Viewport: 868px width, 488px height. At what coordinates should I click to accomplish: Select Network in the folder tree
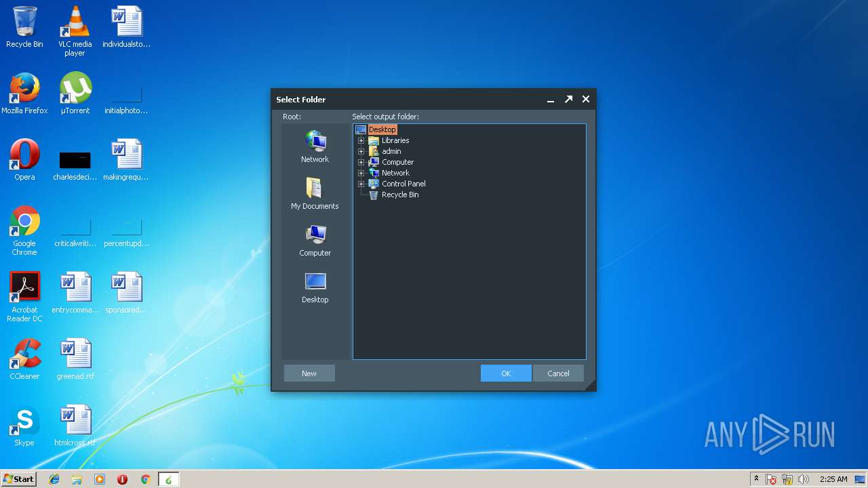(395, 173)
